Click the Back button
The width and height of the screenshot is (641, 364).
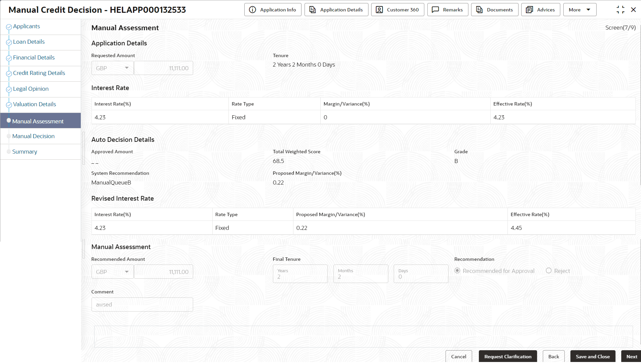[x=554, y=357]
